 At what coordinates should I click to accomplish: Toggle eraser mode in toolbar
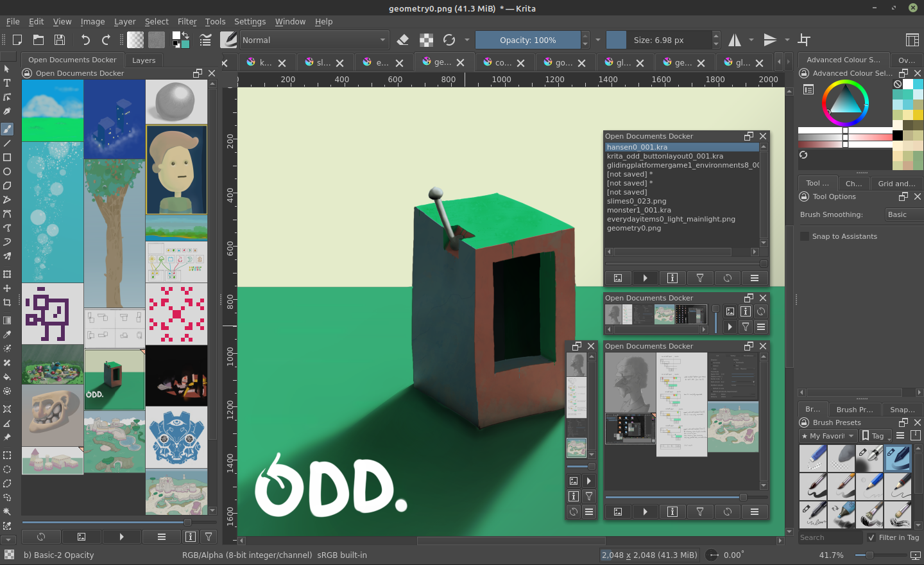click(x=403, y=40)
